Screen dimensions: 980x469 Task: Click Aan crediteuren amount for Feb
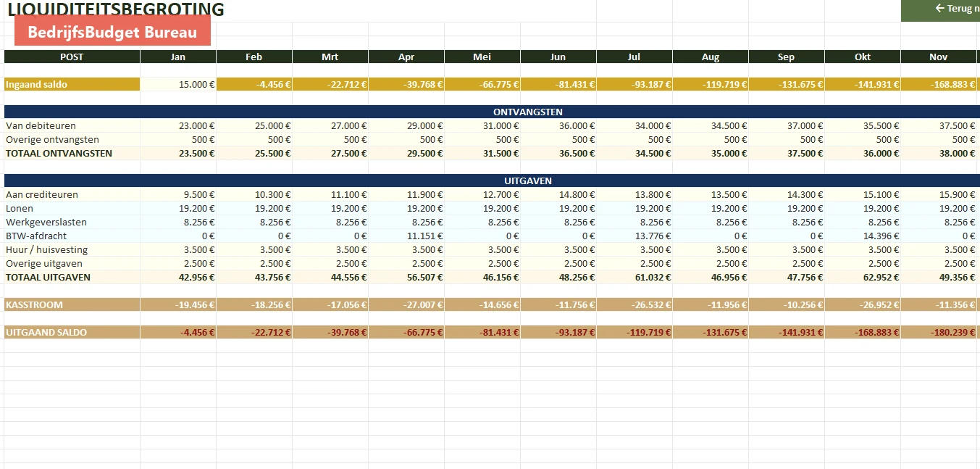254,194
